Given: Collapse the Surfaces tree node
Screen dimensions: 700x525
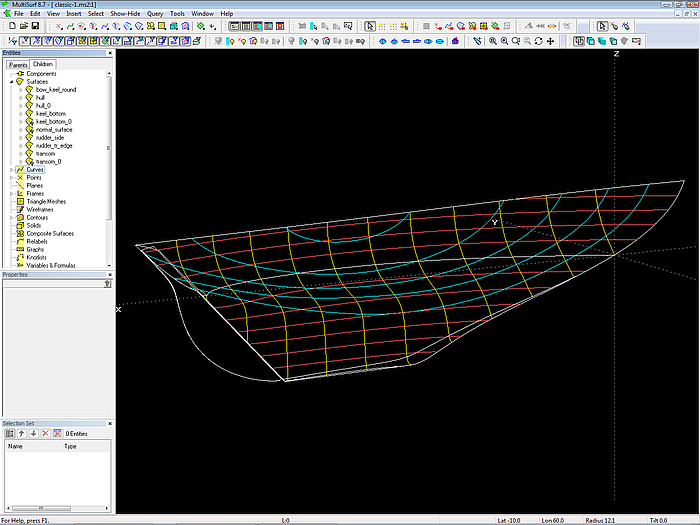Looking at the screenshot, I should [12, 81].
